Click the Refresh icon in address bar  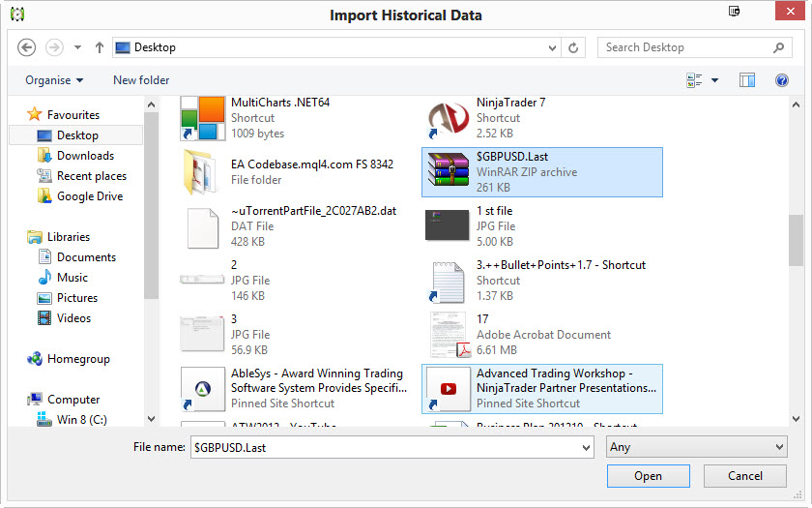click(x=573, y=46)
